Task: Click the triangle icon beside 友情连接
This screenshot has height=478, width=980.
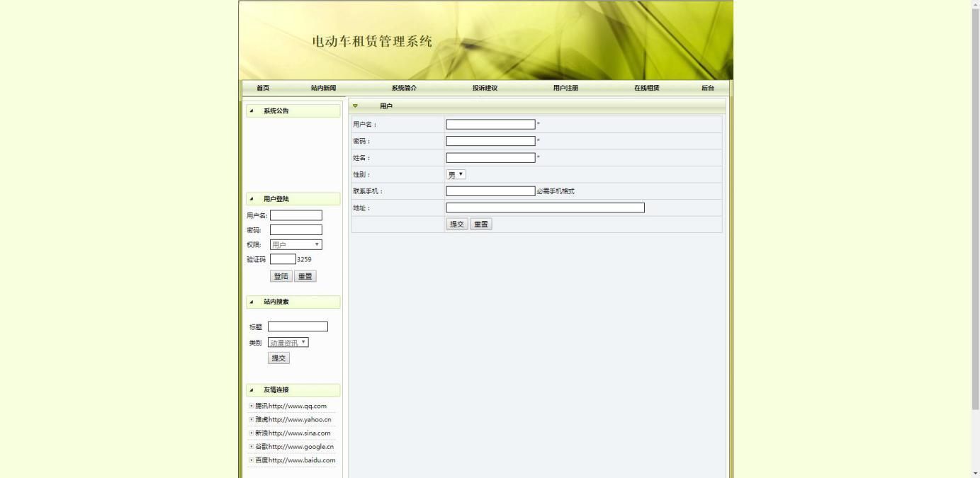Action: coord(252,389)
